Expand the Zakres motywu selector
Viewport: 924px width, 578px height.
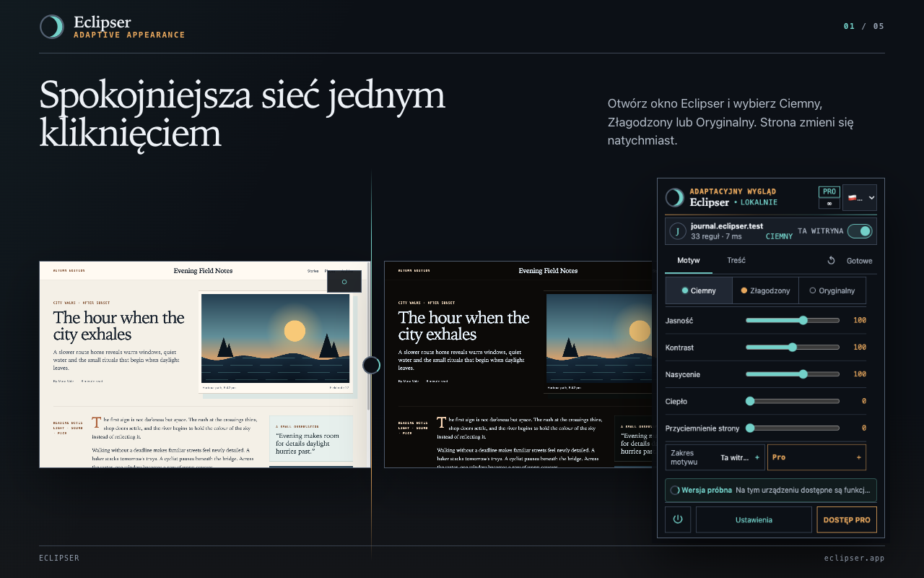pyautogui.click(x=715, y=457)
